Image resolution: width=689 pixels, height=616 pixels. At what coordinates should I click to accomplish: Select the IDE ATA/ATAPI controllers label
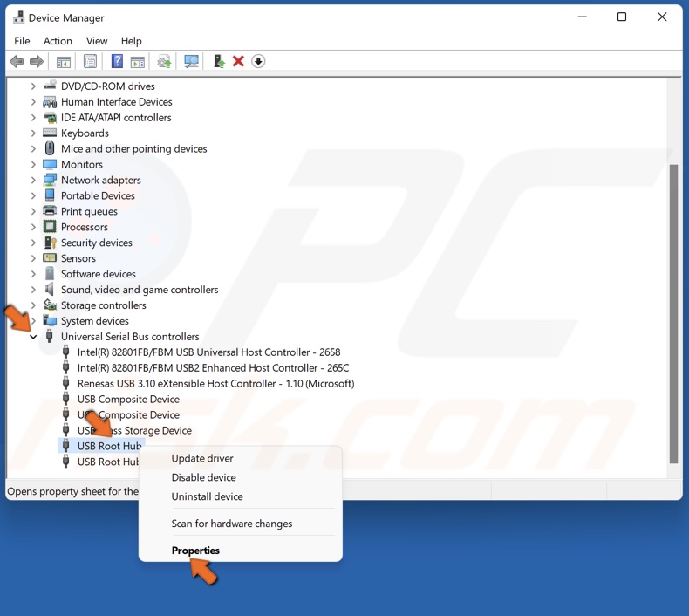116,118
